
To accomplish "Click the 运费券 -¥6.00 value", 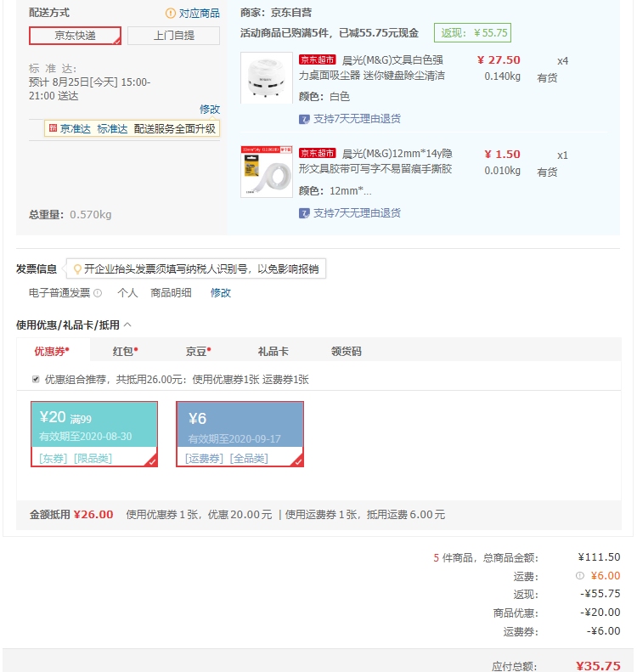I will pos(603,631).
